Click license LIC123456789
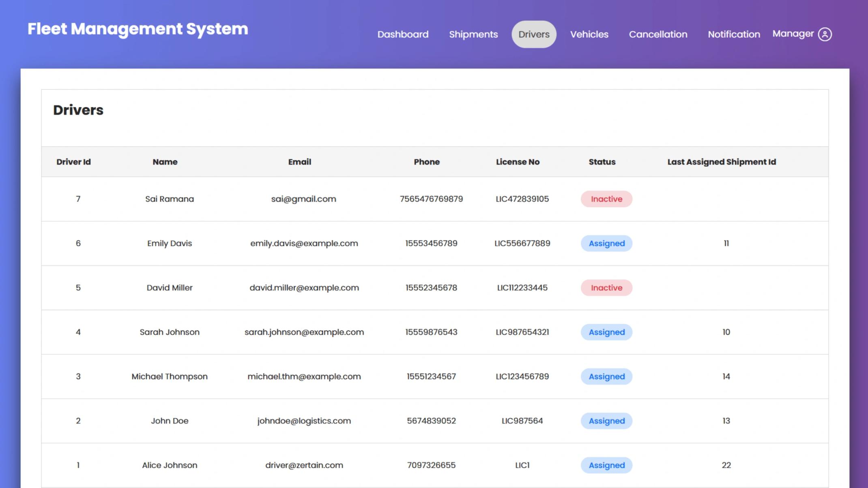Viewport: 868px width, 488px height. [x=522, y=377]
